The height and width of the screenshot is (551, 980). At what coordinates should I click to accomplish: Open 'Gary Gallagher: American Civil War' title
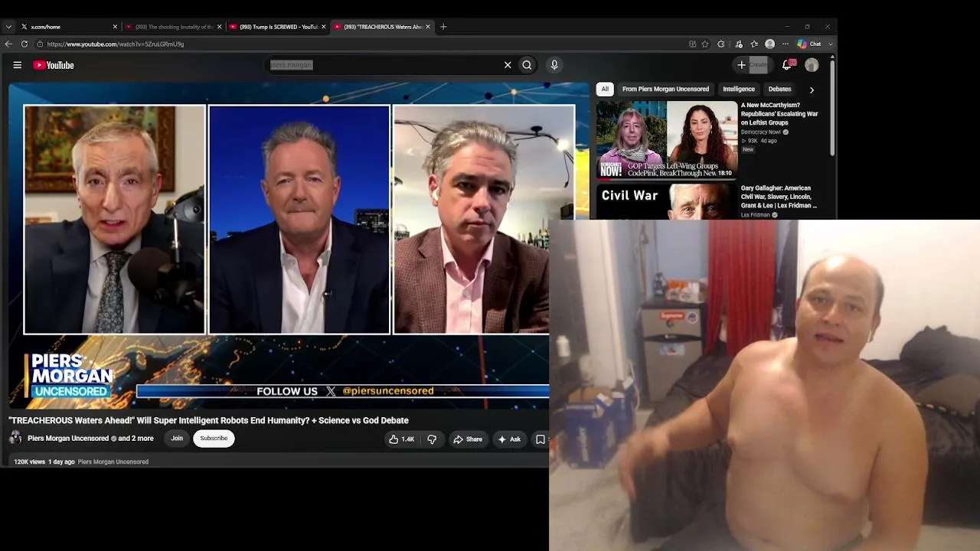click(x=779, y=197)
